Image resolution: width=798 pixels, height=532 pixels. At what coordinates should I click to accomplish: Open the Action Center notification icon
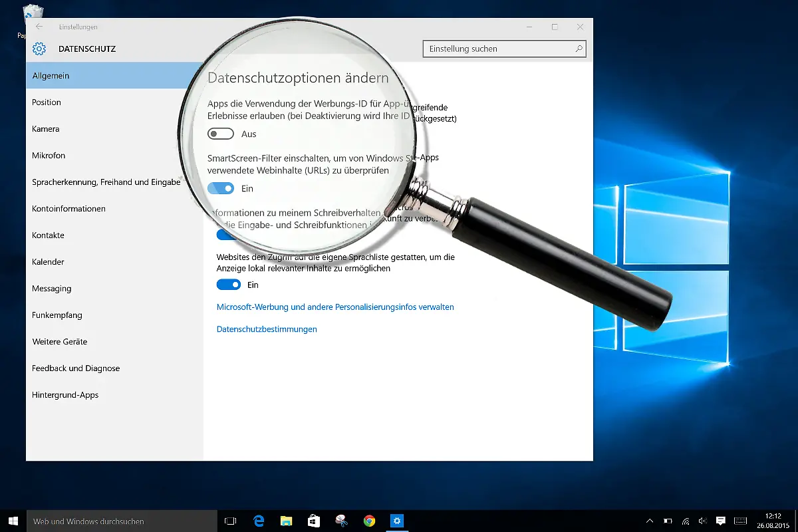tap(720, 521)
